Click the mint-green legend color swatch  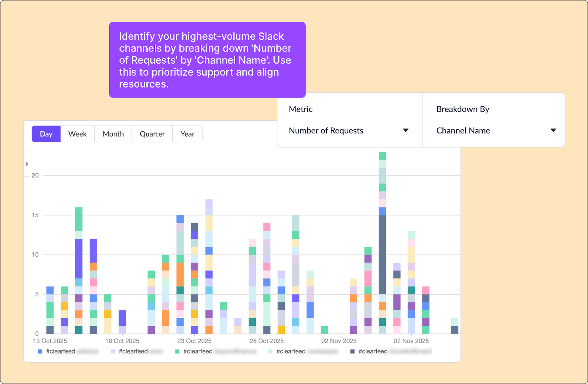(270, 351)
